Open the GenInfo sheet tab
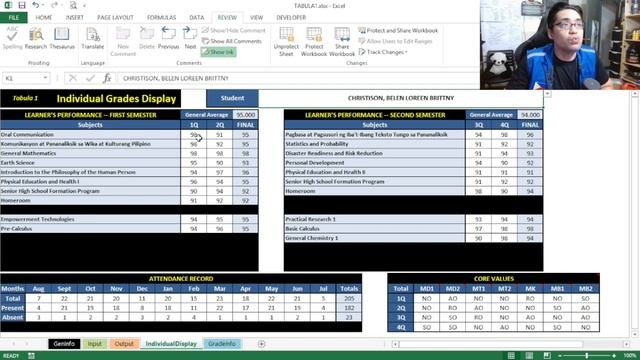The width and height of the screenshot is (640, 360). (x=64, y=344)
